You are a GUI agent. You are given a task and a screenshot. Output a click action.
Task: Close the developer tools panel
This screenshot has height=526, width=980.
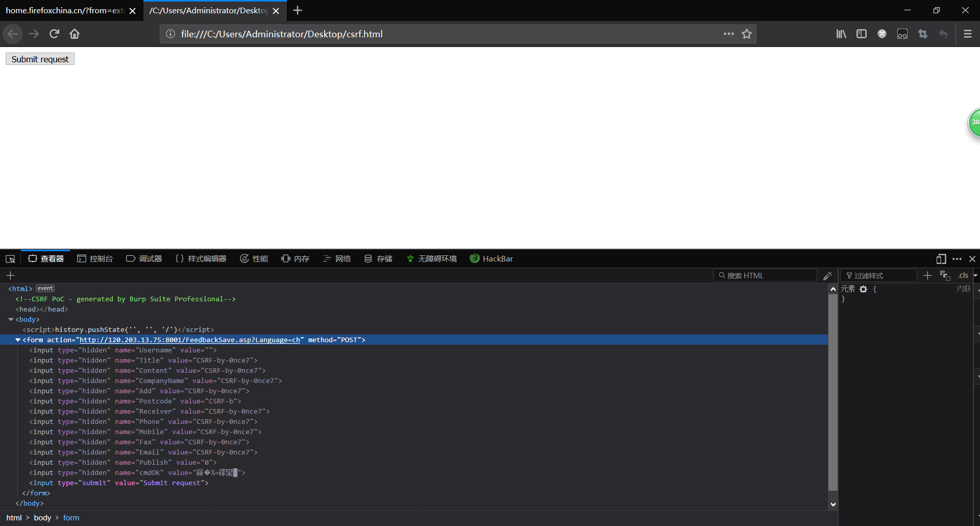point(972,259)
